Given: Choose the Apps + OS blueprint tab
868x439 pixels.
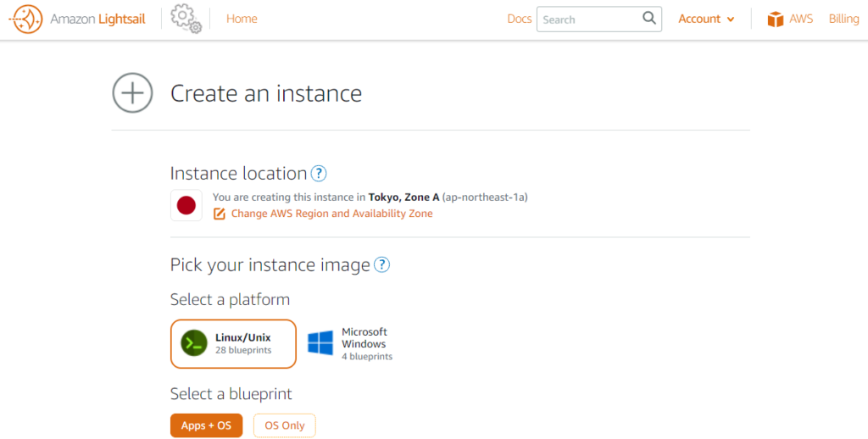Looking at the screenshot, I should click(x=207, y=425).
